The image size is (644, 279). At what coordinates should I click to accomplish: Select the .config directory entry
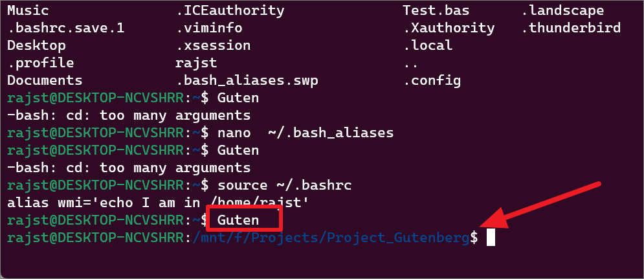tap(432, 81)
